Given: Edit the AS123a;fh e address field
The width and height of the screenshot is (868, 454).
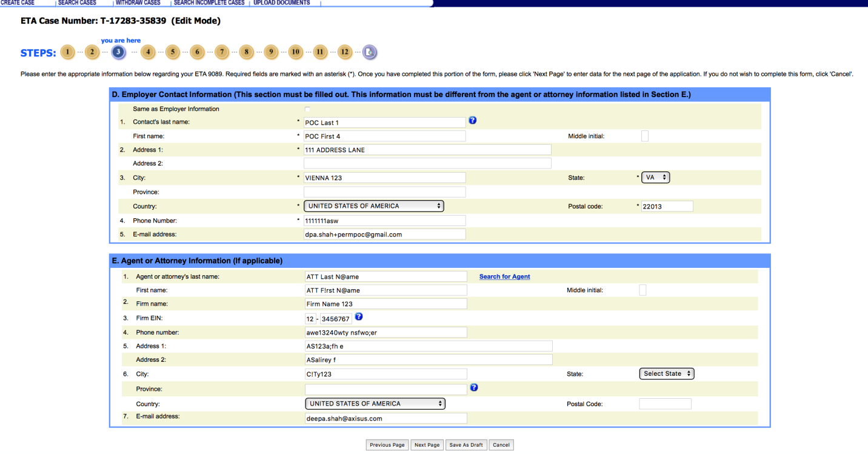Looking at the screenshot, I should point(429,346).
